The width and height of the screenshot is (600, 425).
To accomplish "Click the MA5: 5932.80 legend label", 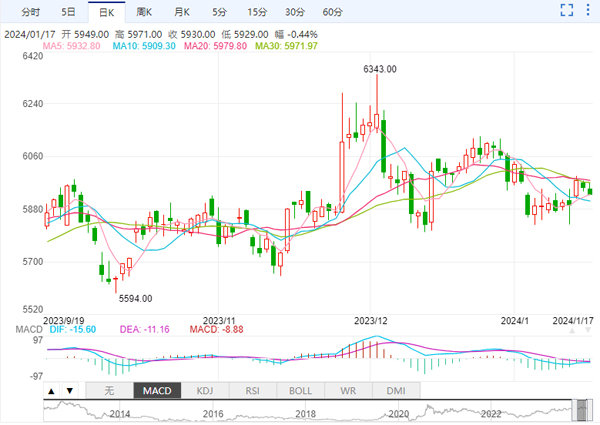I will [x=72, y=46].
